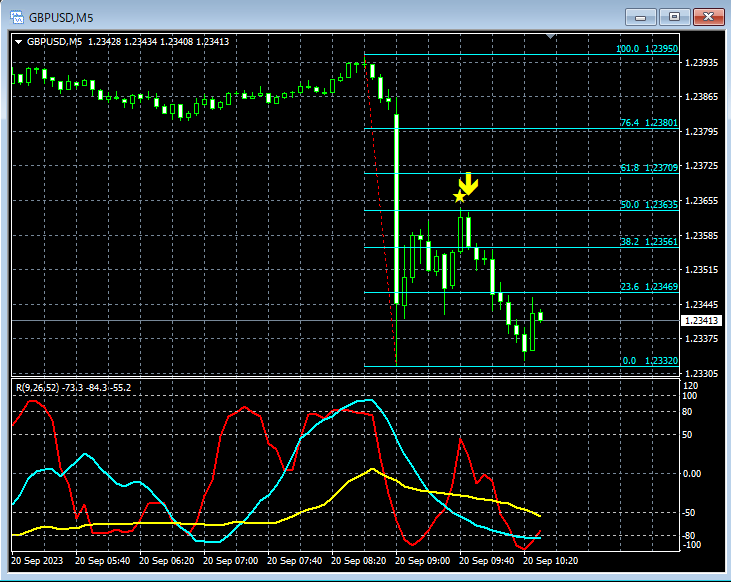Viewport: 731px width, 582px height.
Task: Click the chart window icon in title bar
Action: 17,17
